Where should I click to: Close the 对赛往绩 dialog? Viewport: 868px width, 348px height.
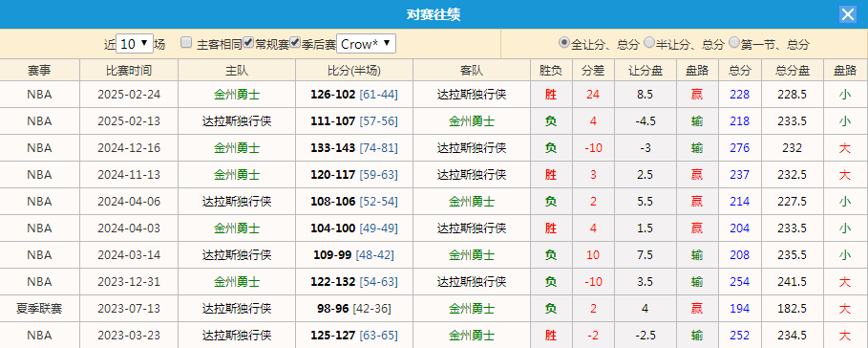pos(848,14)
